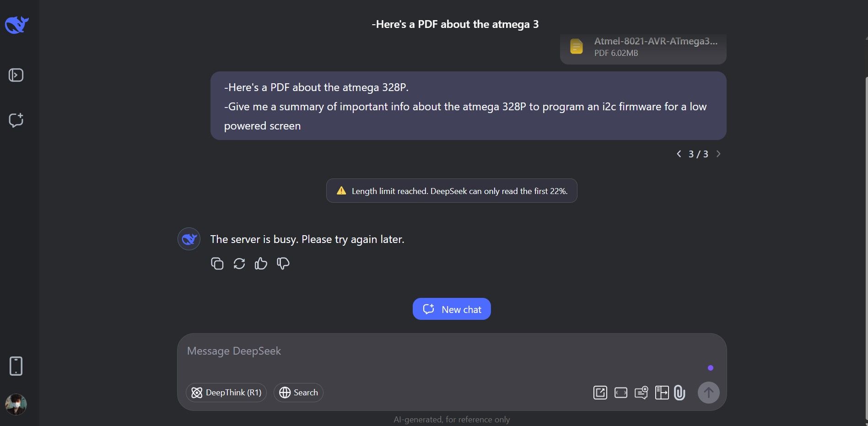868x426 pixels.
Task: Enable the Search mode
Action: (x=298, y=393)
